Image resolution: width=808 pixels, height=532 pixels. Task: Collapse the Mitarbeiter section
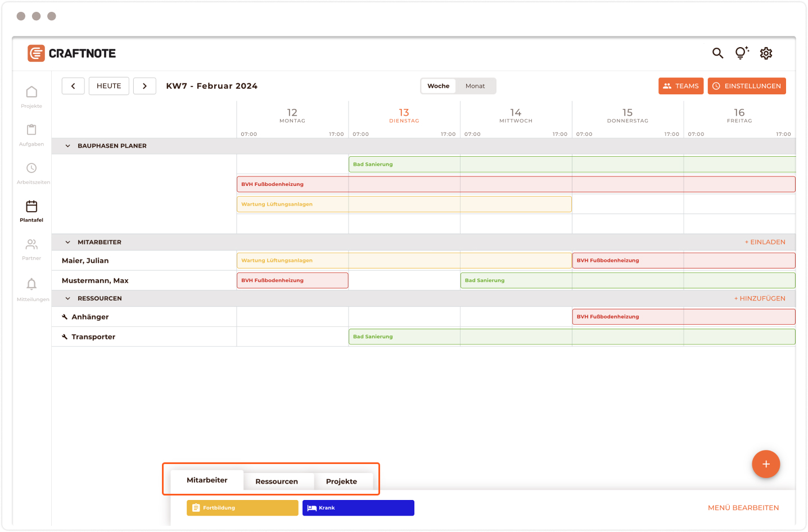click(68, 243)
